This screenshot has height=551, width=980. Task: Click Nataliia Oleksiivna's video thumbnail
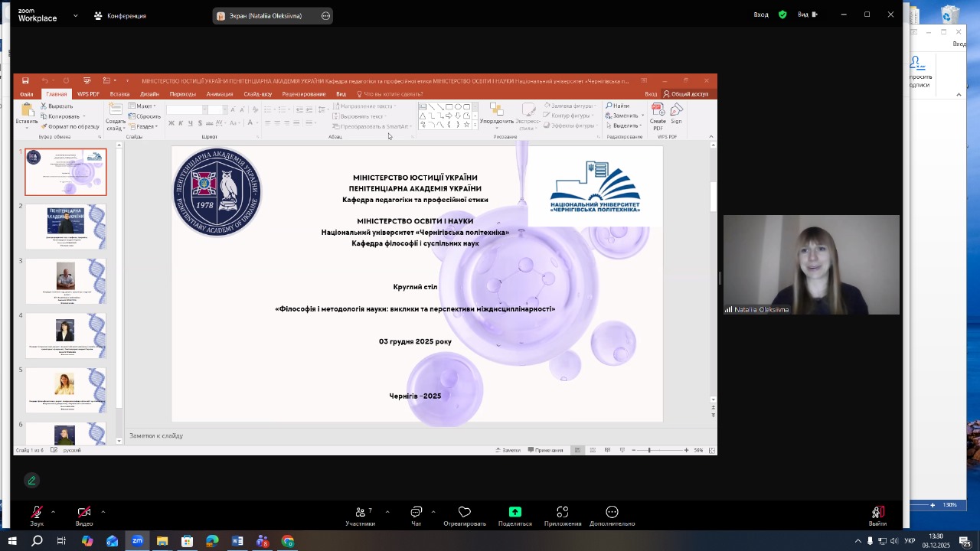click(x=812, y=265)
